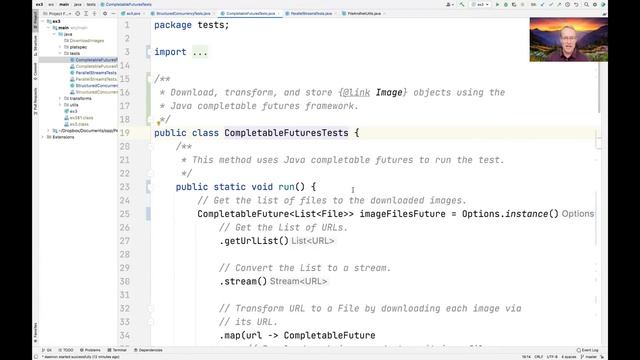Open the Commit tool window on left strip
640x360 pixels.
pyautogui.click(x=36, y=71)
